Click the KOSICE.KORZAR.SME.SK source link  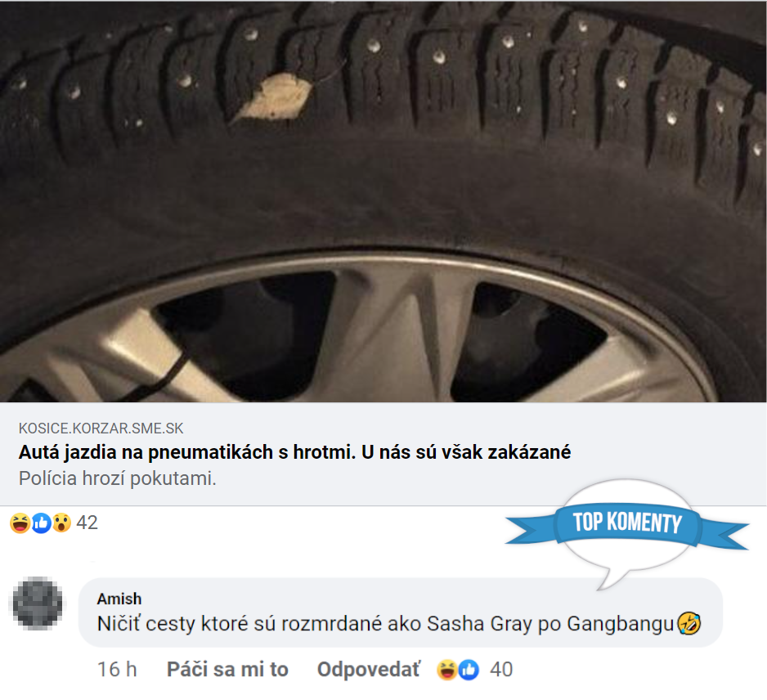pos(101,429)
